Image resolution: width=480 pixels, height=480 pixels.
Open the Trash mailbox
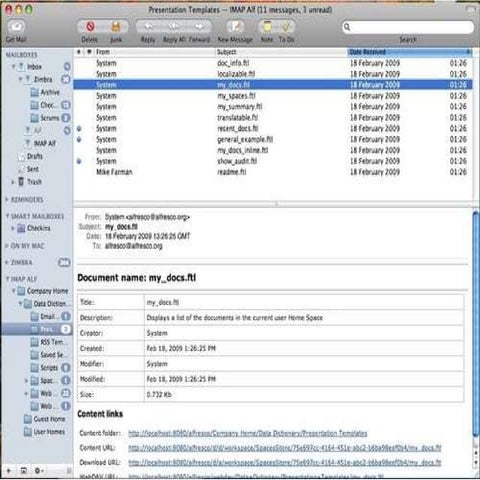point(34,182)
